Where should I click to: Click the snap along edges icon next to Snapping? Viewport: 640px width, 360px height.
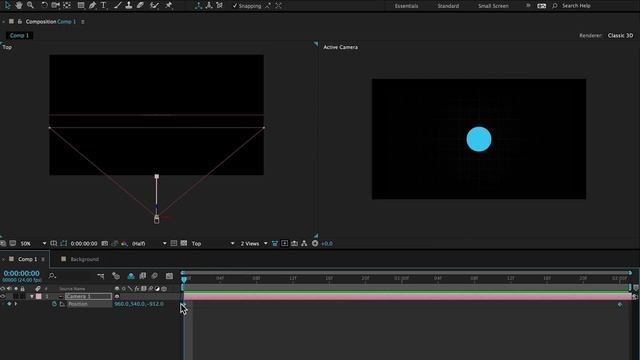pyautogui.click(x=268, y=6)
